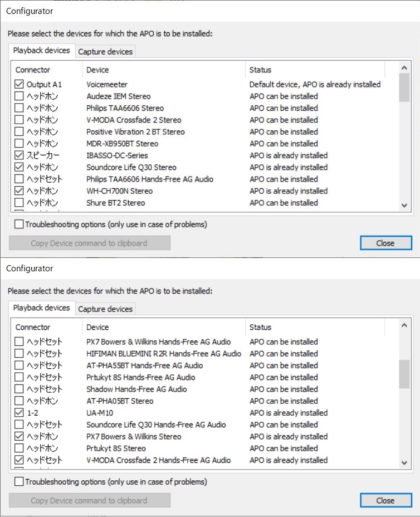Select the Positive Vibration 2 BT Stereo row
Viewport: 420px width, 517px height.
135,132
